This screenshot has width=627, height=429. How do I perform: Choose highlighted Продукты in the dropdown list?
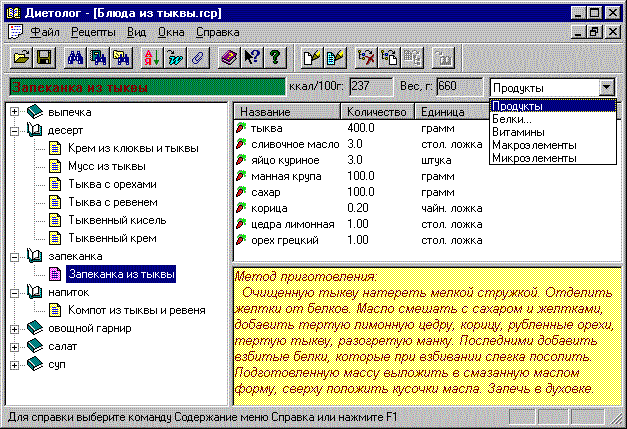pos(553,106)
